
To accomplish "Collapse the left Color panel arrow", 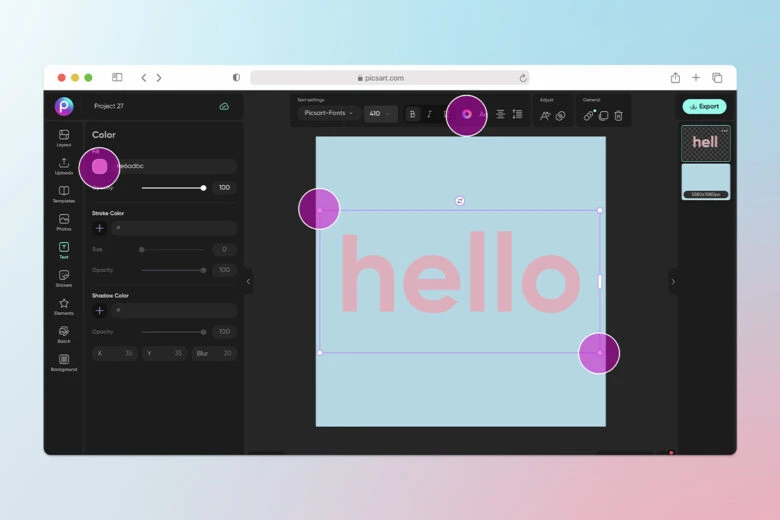I will (x=248, y=282).
